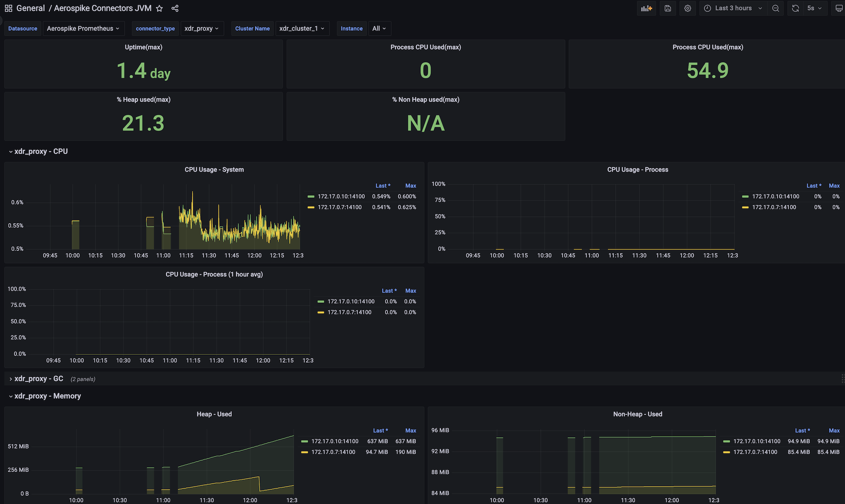
Task: Toggle the 172.17.0.10:14100 series in Non-Heap - Used legend
Action: [757, 441]
